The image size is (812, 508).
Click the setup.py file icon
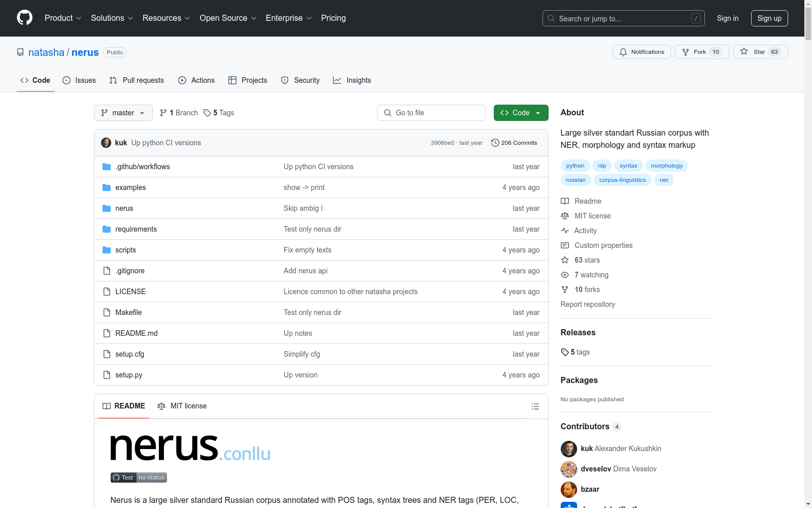point(107,375)
